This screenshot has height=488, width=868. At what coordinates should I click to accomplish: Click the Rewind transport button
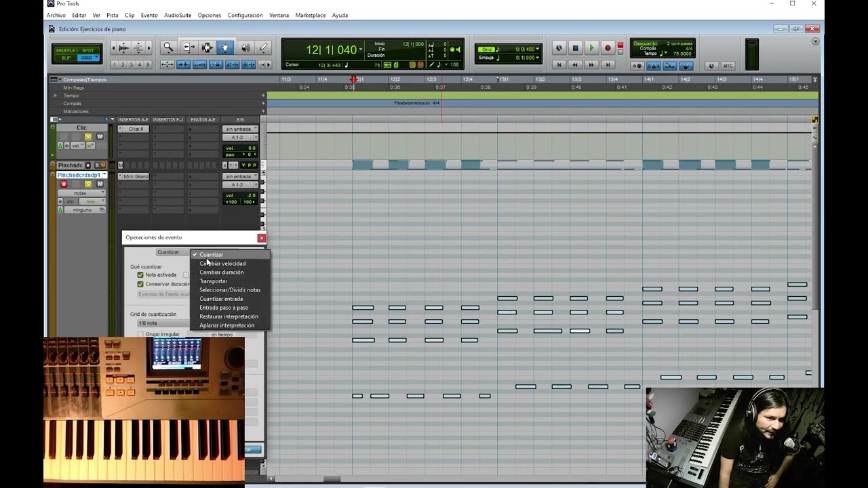coord(575,65)
